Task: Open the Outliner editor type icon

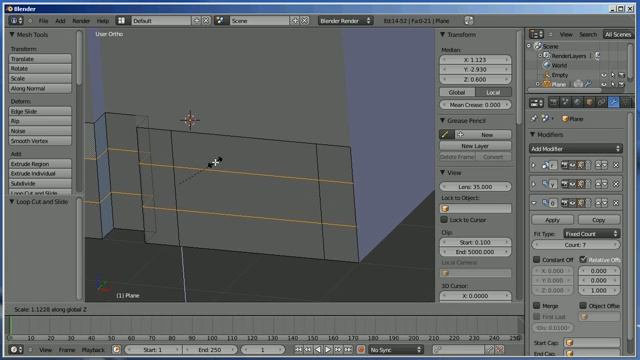Action: click(536, 34)
